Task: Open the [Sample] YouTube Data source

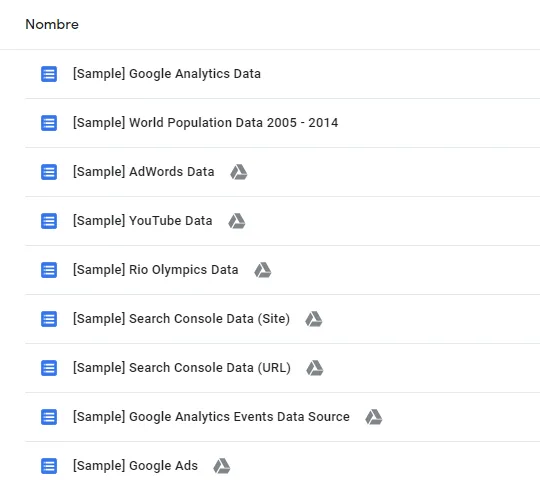Action: pyautogui.click(x=143, y=221)
